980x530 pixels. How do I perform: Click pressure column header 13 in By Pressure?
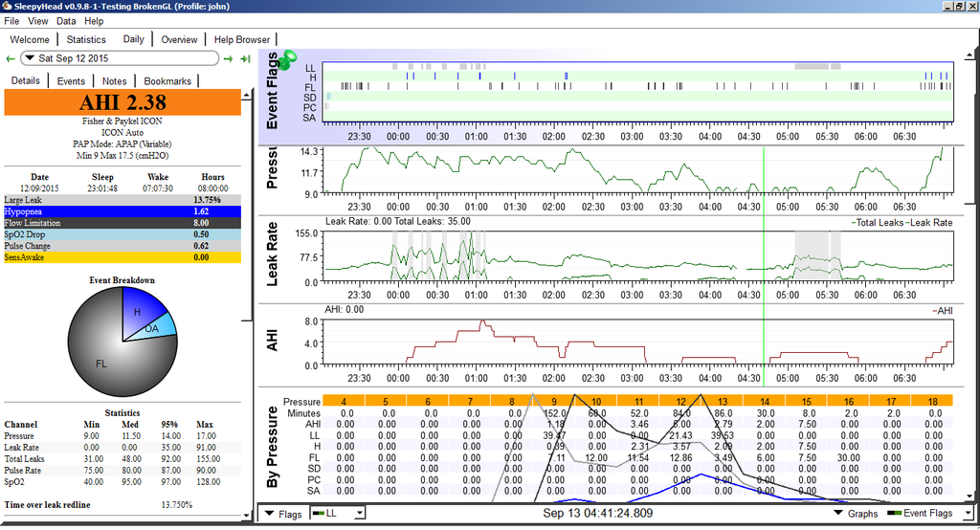(723, 401)
